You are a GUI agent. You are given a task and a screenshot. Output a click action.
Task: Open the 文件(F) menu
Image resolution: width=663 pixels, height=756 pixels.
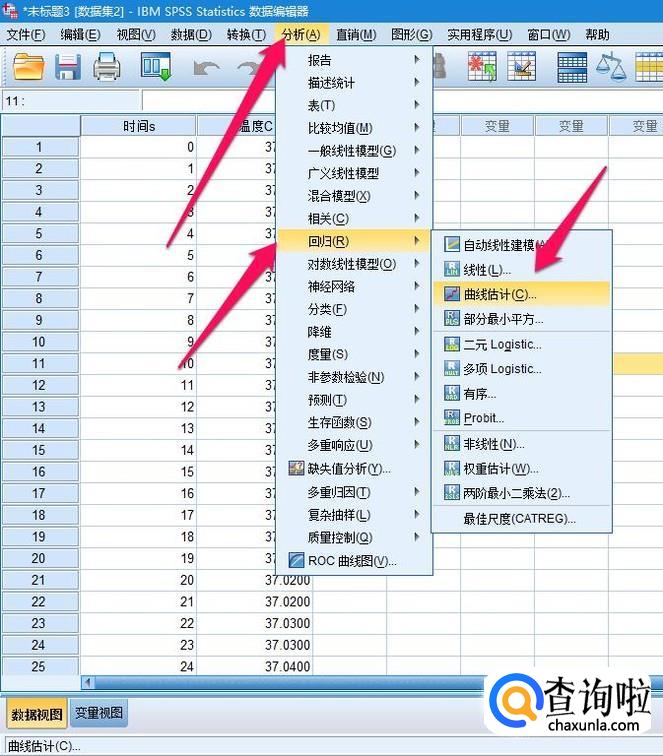pos(26,35)
